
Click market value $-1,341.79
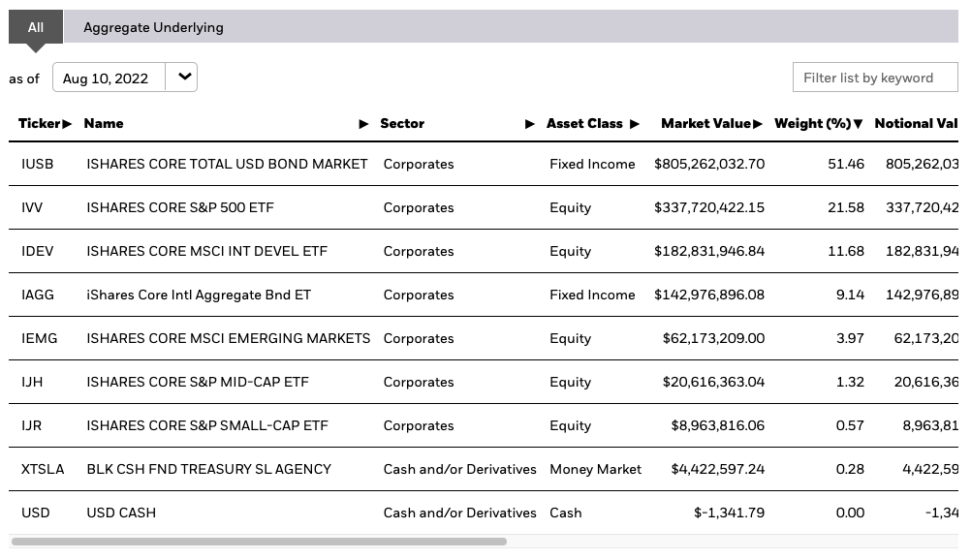(729, 513)
